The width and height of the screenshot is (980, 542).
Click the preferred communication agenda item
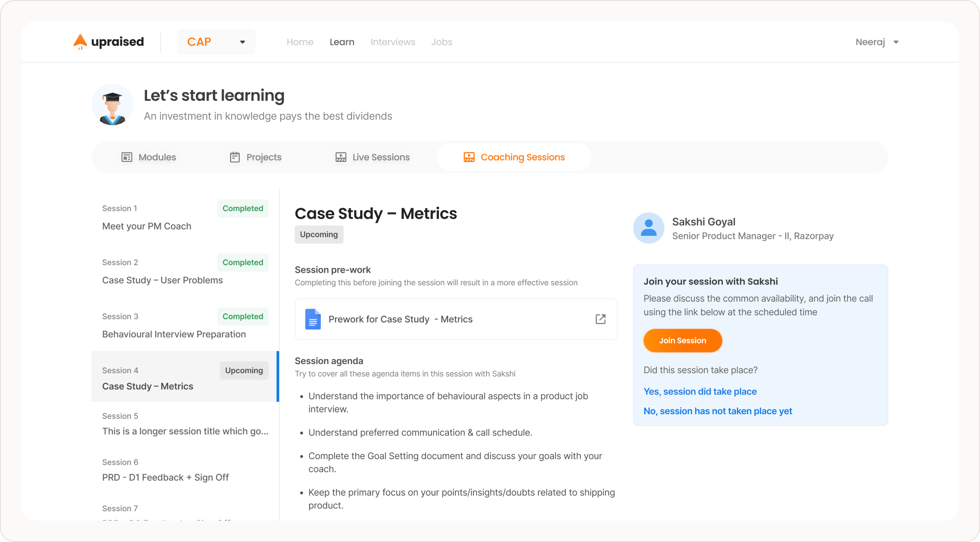[420, 433]
